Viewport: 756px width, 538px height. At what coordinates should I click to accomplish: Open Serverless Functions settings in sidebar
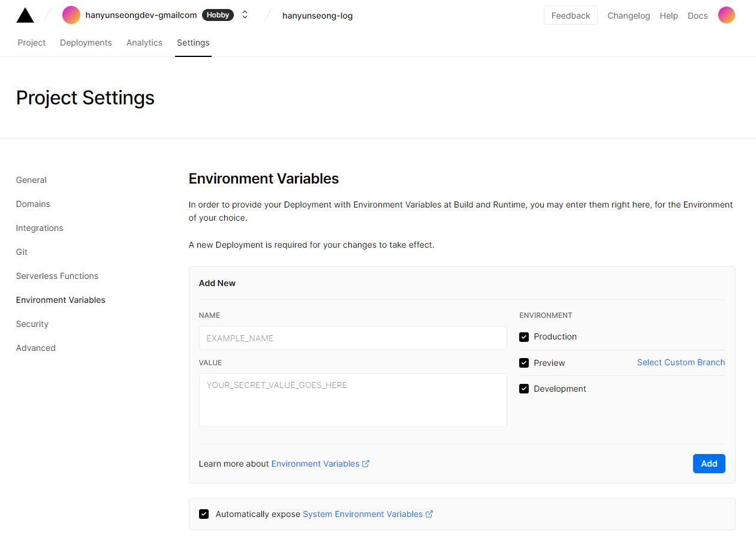[57, 276]
